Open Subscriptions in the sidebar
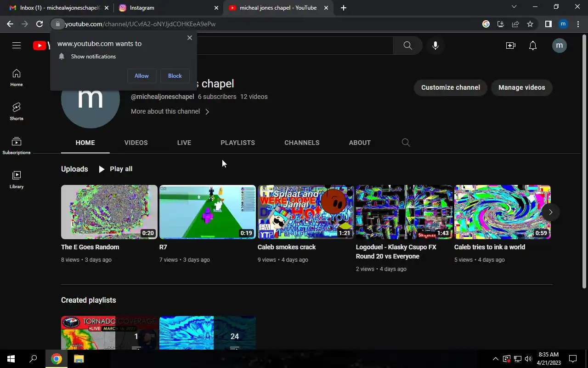The height and width of the screenshot is (368, 588). click(17, 146)
